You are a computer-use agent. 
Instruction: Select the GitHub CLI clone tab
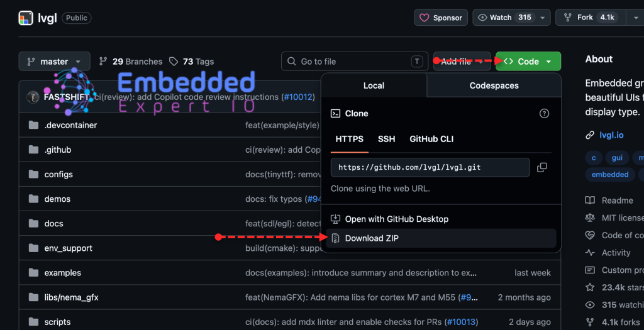431,139
